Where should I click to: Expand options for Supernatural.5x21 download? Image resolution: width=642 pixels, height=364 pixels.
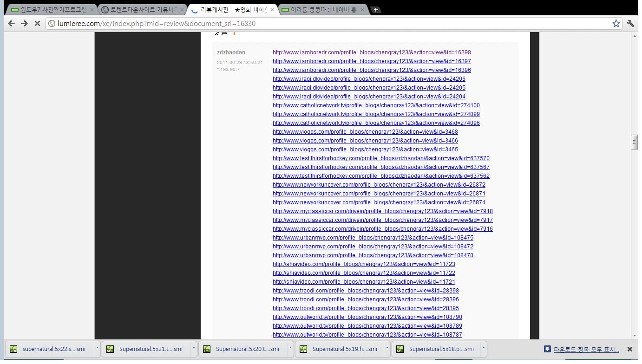tap(194, 349)
